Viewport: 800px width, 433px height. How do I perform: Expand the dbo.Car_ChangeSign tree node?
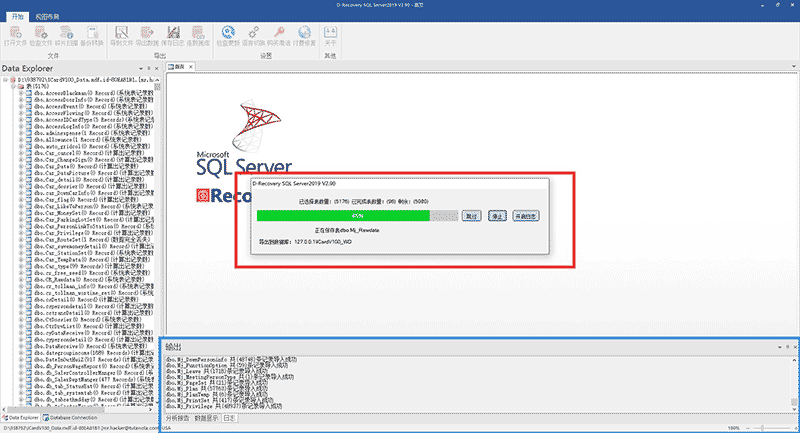click(21, 160)
